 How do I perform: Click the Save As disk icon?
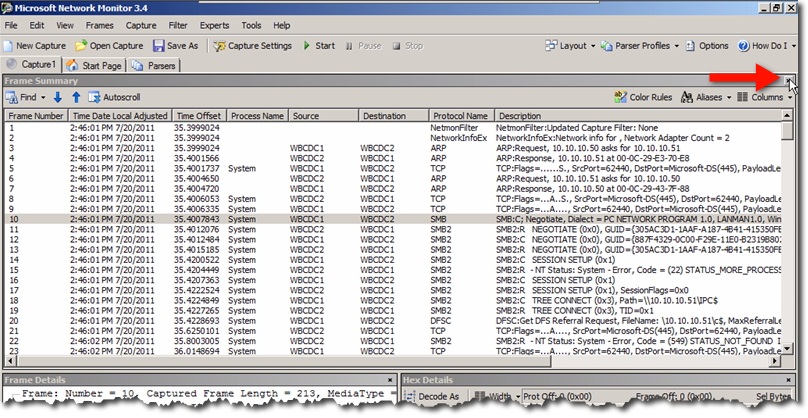click(x=158, y=46)
